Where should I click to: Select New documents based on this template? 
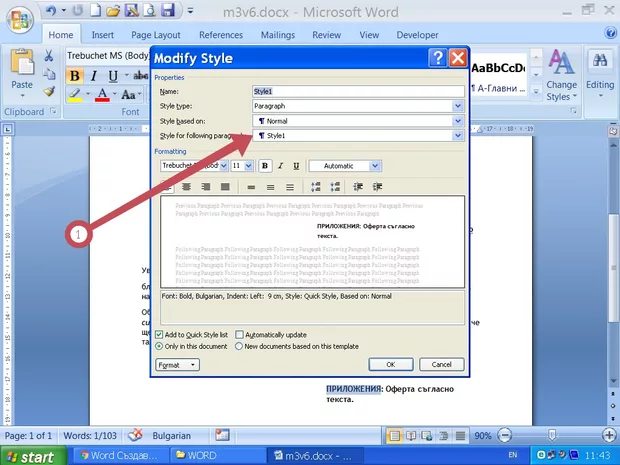tap(239, 346)
